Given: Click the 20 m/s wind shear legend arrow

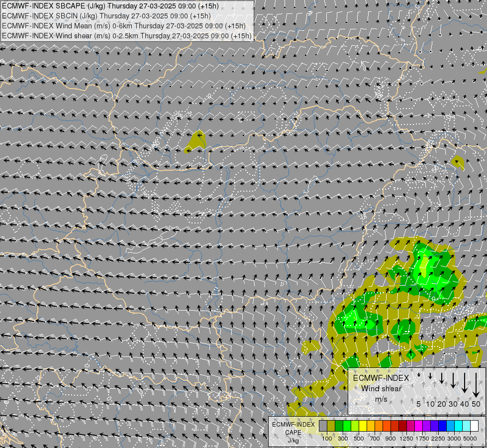Looking at the screenshot, I should point(442,378).
